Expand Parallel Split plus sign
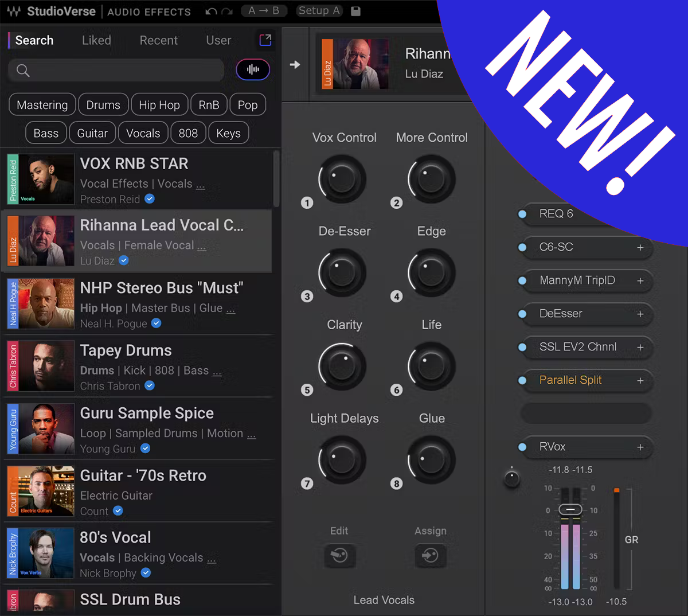688x616 pixels. tap(640, 380)
